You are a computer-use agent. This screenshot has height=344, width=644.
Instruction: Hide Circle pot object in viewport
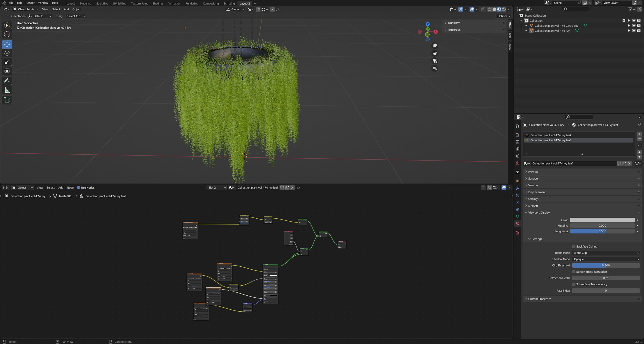point(634,25)
